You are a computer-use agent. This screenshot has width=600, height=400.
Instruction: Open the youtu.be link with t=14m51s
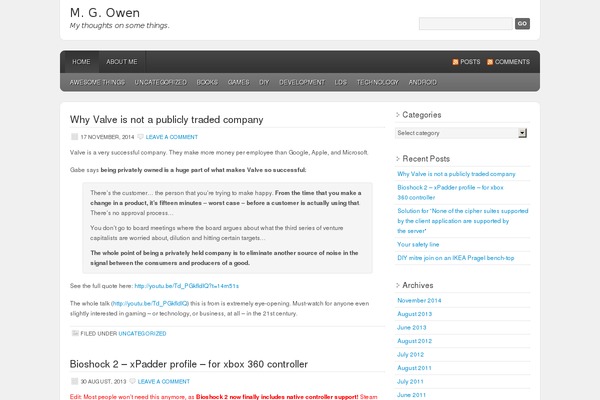pyautogui.click(x=187, y=286)
